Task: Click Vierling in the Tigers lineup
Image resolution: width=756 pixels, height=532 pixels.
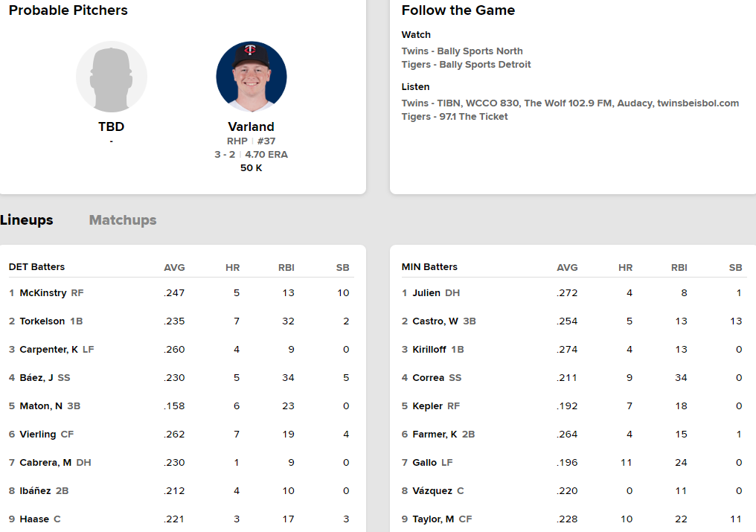Action: click(x=38, y=435)
